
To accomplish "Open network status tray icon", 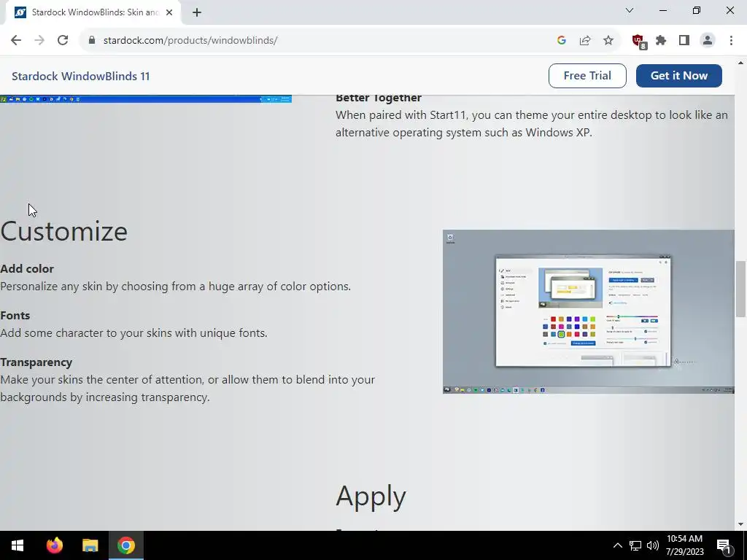I will tap(635, 545).
